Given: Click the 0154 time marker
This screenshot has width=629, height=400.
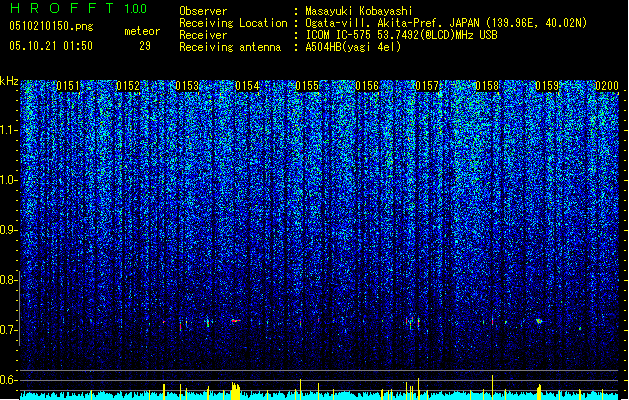Looking at the screenshot, I should (x=247, y=86).
